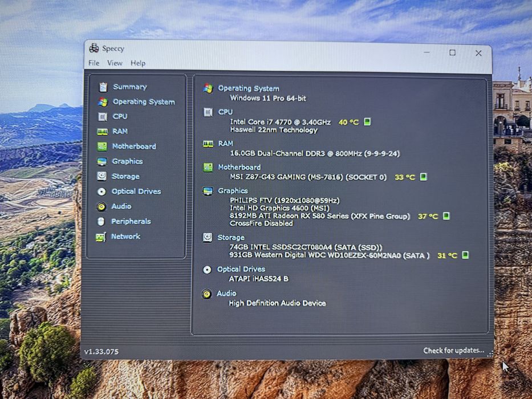532x399 pixels.
Task: Open the CPU section from sidebar
Action: click(x=120, y=116)
